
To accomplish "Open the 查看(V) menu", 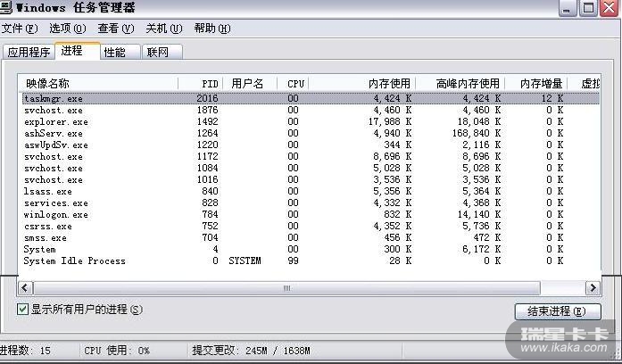I will (116, 29).
